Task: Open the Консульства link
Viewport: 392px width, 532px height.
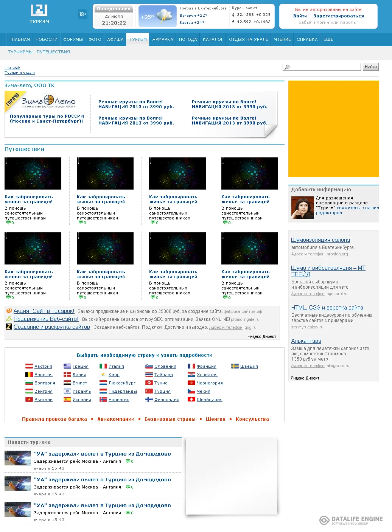Action: pyautogui.click(x=252, y=419)
